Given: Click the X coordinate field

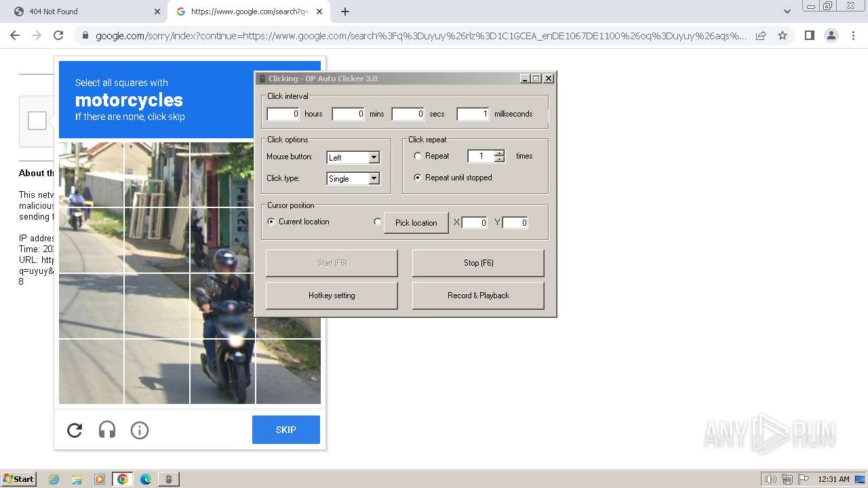Looking at the screenshot, I should pos(475,222).
